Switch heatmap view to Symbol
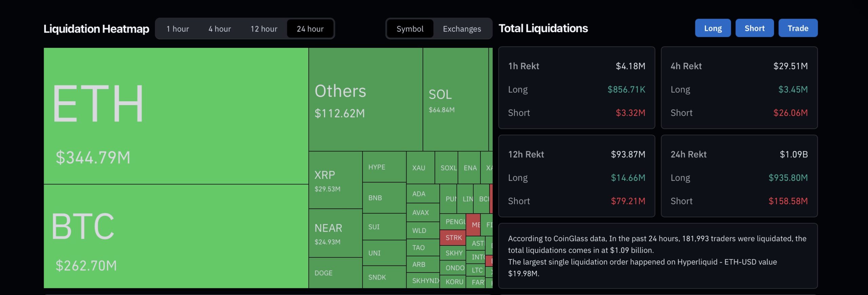 pyautogui.click(x=410, y=29)
